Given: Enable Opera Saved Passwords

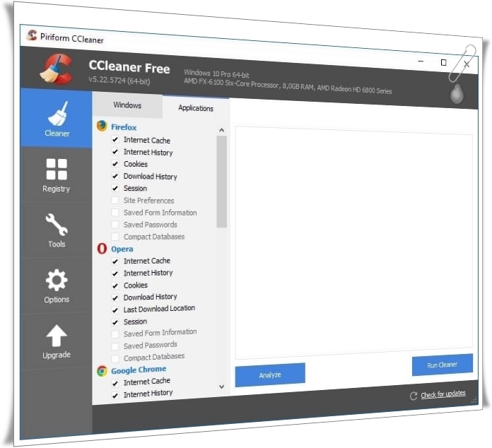Looking at the screenshot, I should click(115, 346).
